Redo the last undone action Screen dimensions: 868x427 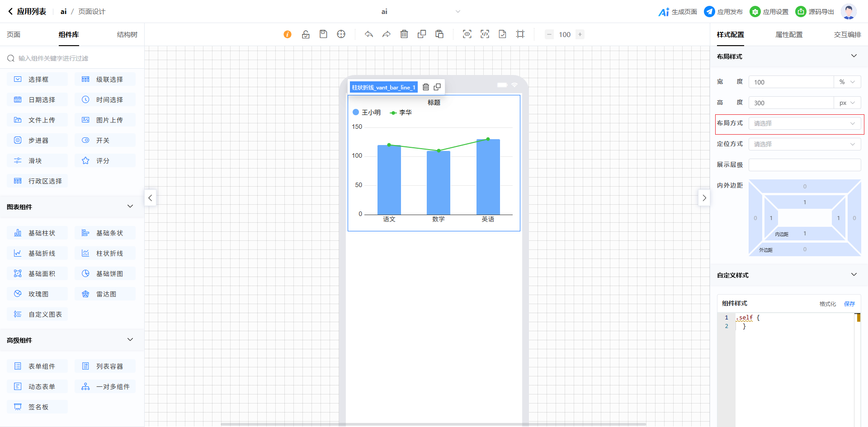[x=386, y=34]
